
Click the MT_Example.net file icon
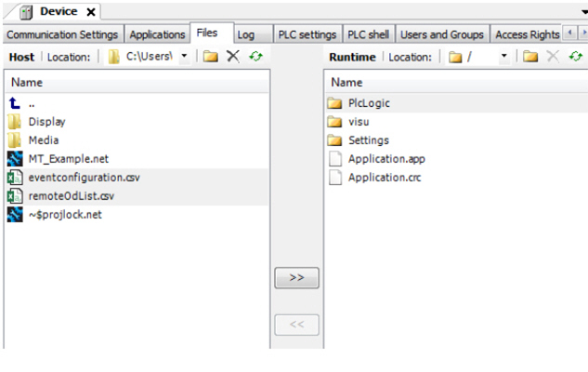pyautogui.click(x=14, y=159)
